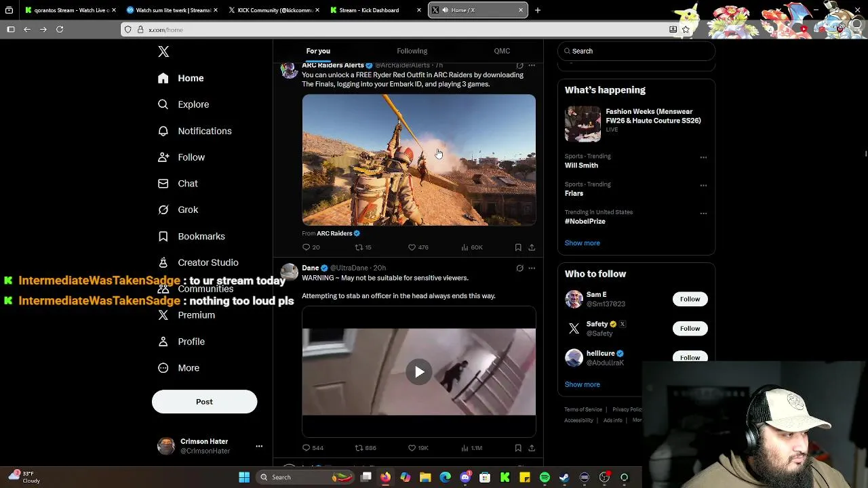This screenshot has width=868, height=488.
Task: Click Grok icon on ARC Raiders post
Action: coord(519,66)
